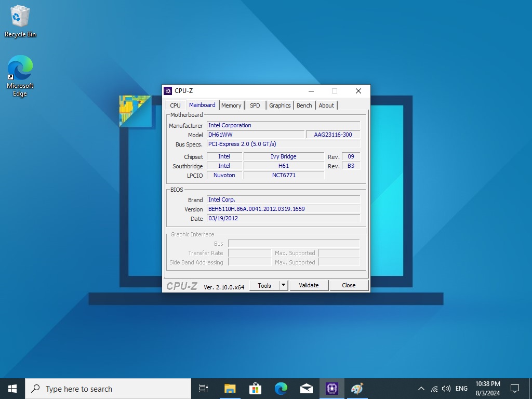Launch Microsoft Edge from desktop shortcut
532x399 pixels.
pyautogui.click(x=20, y=76)
